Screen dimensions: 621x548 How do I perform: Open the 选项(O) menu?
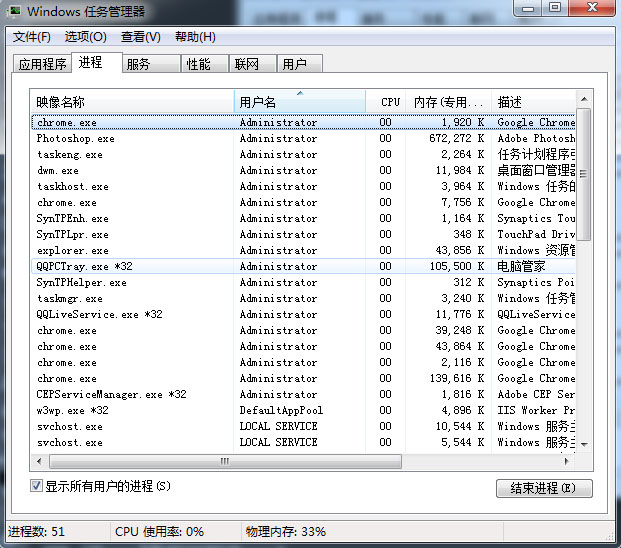pos(86,37)
